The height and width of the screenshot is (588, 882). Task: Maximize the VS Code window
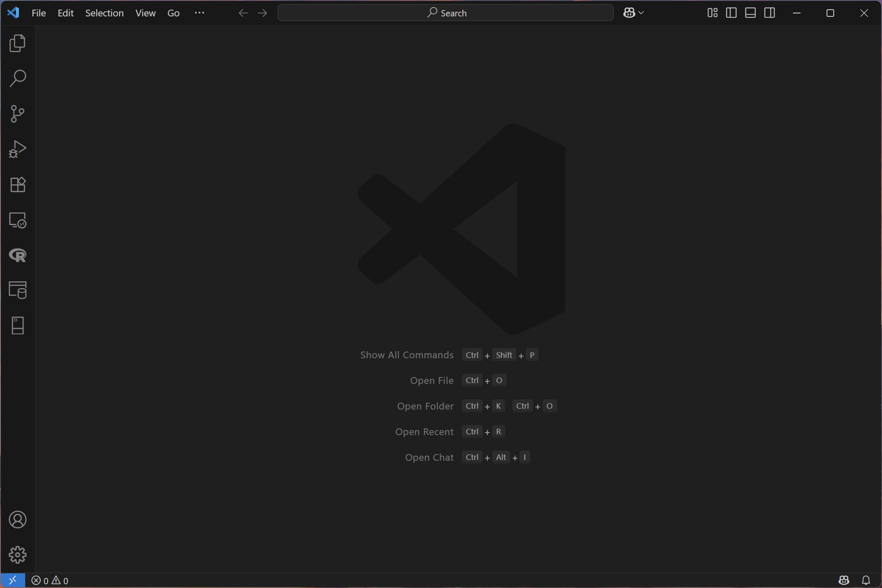click(830, 13)
